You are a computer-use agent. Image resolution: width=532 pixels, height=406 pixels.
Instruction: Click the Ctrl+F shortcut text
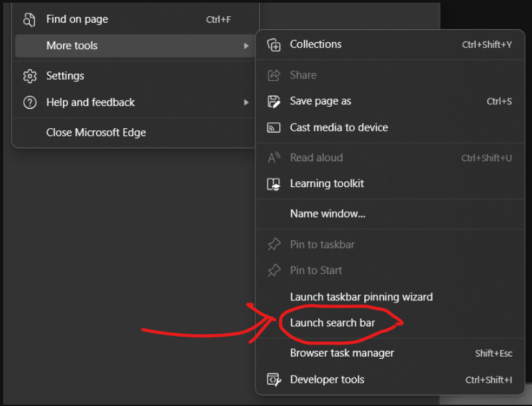tap(218, 19)
